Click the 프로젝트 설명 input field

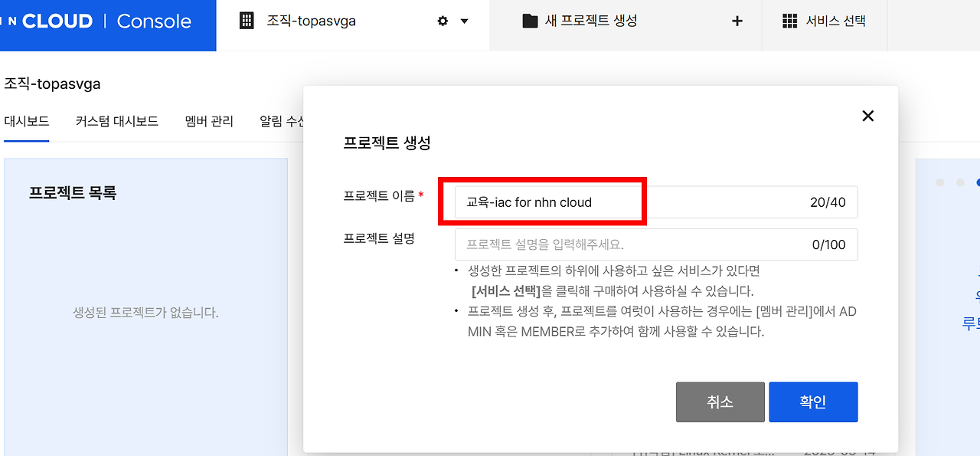tap(656, 244)
